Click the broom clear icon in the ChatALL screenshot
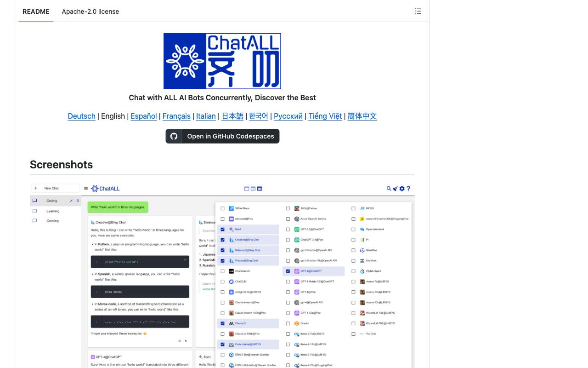The width and height of the screenshot is (588, 368). tap(396, 189)
